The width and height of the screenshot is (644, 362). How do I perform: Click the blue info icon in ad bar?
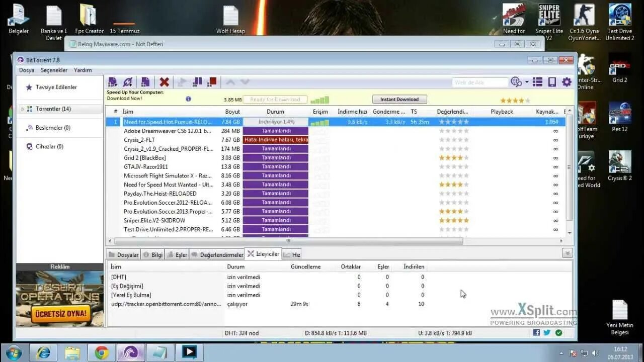pyautogui.click(x=188, y=99)
